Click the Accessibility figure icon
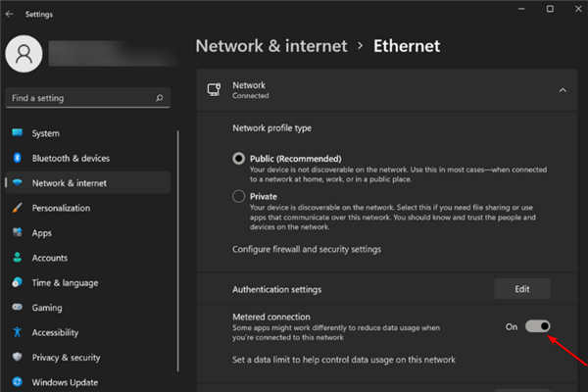588x392 pixels. tap(17, 332)
